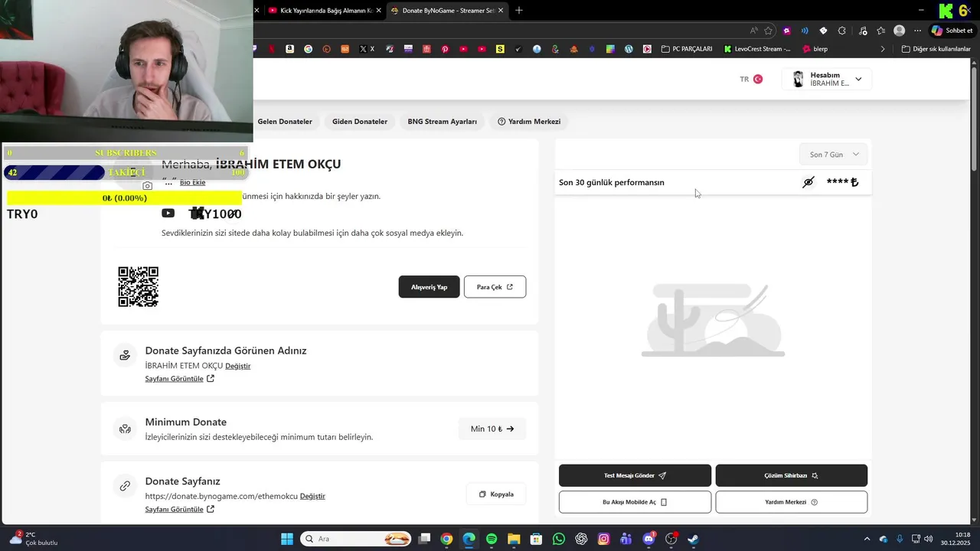
Task: Open BNG Stream Ayarları tab
Action: point(443,122)
